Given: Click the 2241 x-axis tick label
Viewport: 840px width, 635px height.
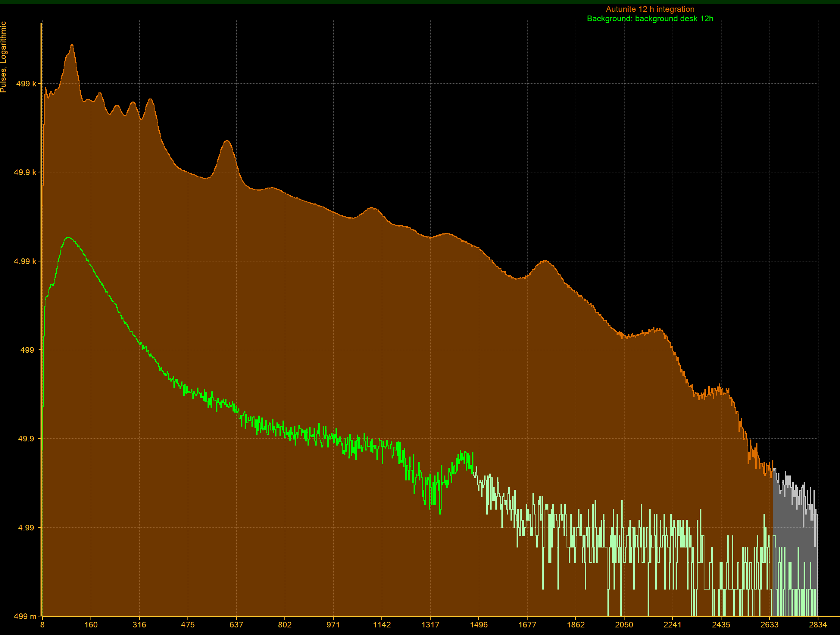Looking at the screenshot, I should pos(672,625).
